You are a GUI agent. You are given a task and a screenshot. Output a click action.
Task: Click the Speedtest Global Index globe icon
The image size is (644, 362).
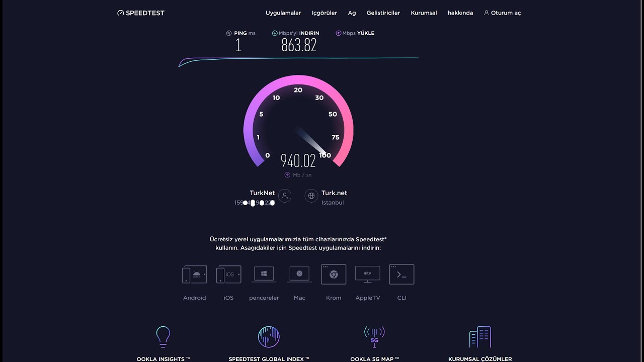click(x=269, y=337)
